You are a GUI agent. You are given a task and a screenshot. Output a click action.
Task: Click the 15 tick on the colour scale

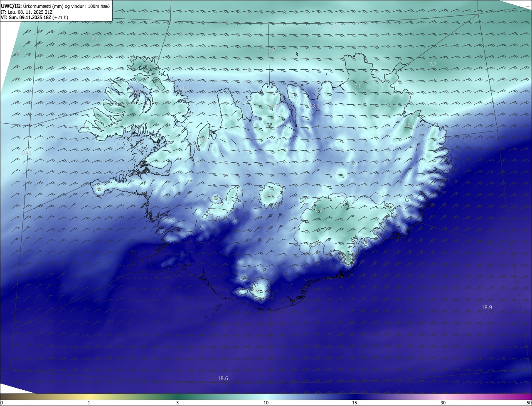point(355,403)
